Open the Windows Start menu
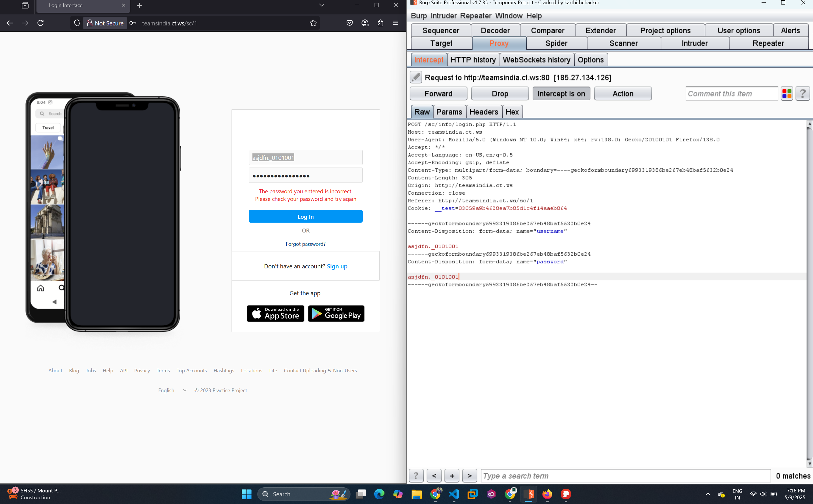The image size is (813, 504). [247, 494]
